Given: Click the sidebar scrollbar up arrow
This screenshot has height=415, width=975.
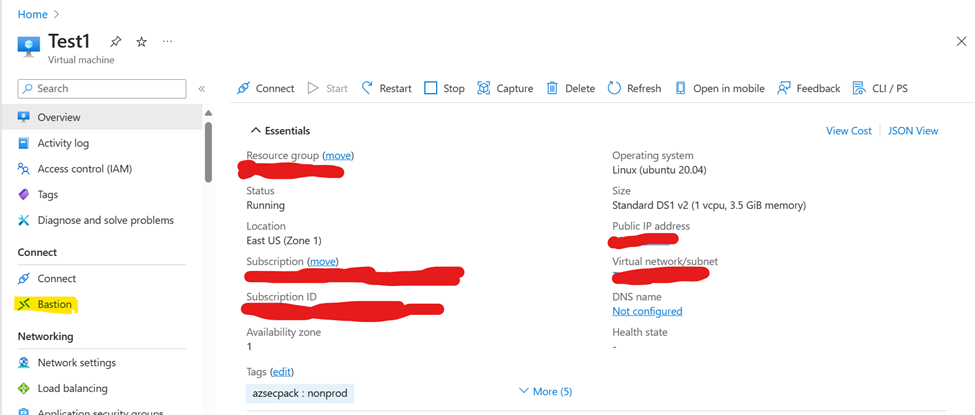Looking at the screenshot, I should tap(208, 113).
